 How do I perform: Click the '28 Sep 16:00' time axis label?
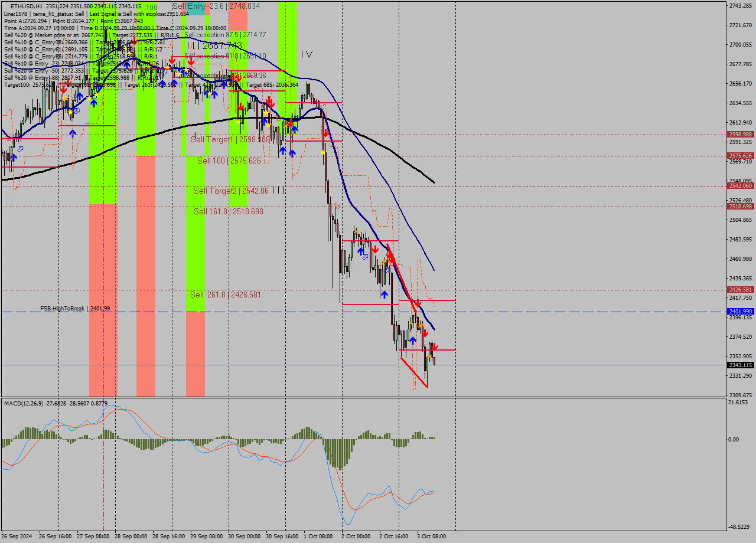168,537
